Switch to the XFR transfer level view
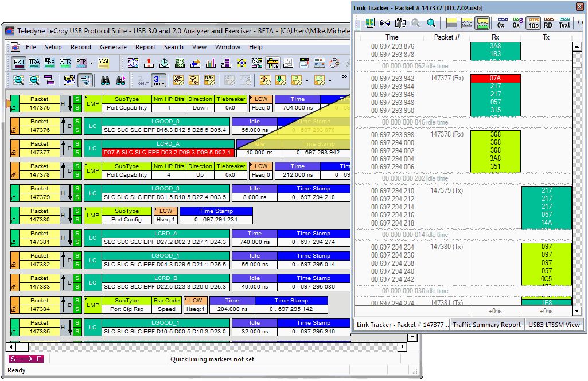Image resolution: width=588 pixels, height=381 pixels. 65,63
